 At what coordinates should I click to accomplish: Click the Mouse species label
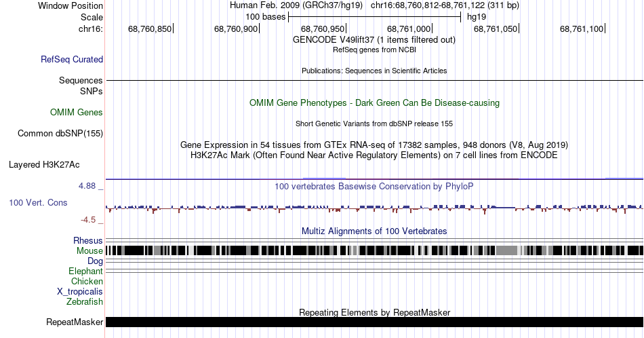89,251
